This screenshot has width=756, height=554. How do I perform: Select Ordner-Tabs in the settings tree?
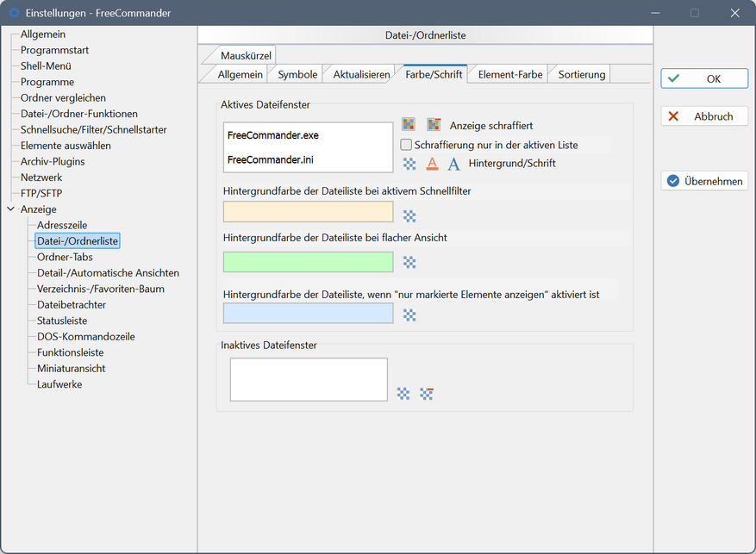pyautogui.click(x=65, y=257)
